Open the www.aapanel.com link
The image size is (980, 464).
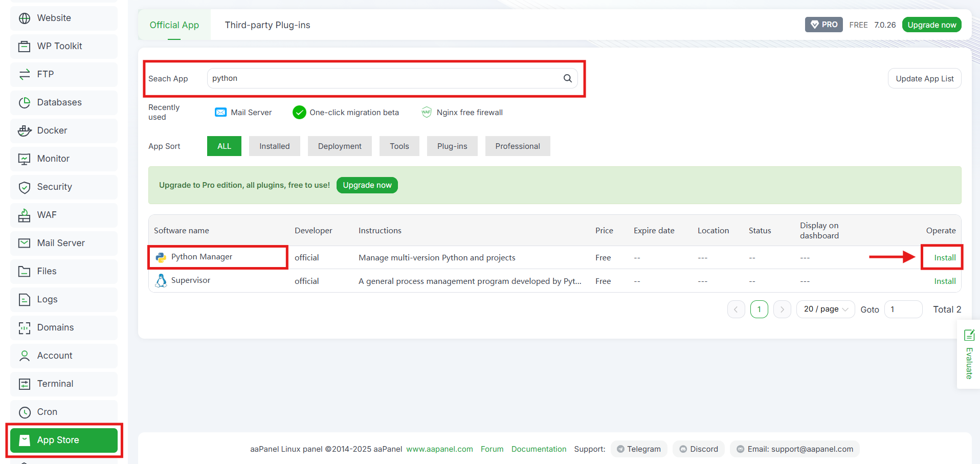pyautogui.click(x=440, y=449)
